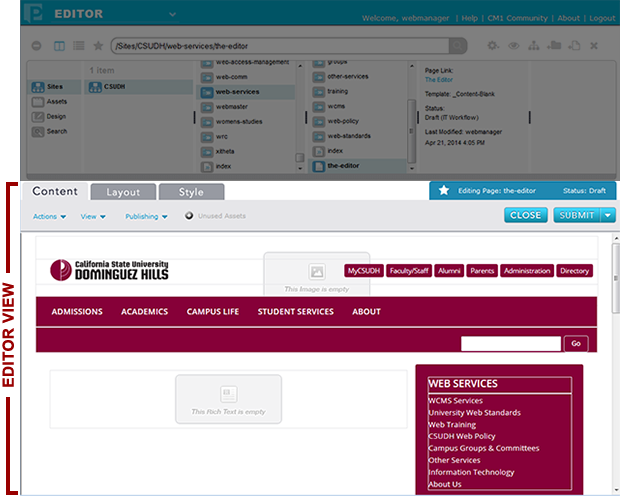The width and height of the screenshot is (620, 496).
Task: Switch to the Style tab
Action: pyautogui.click(x=191, y=192)
